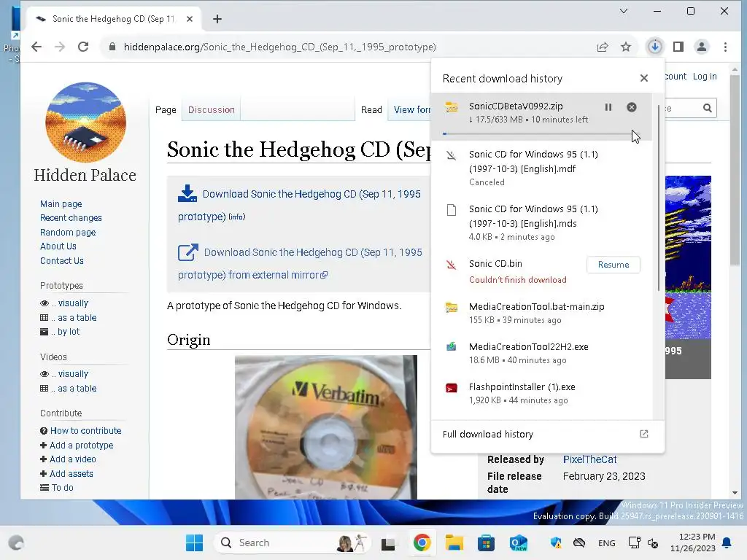The height and width of the screenshot is (560, 747).
Task: Go back to the previous page
Action: (36, 47)
